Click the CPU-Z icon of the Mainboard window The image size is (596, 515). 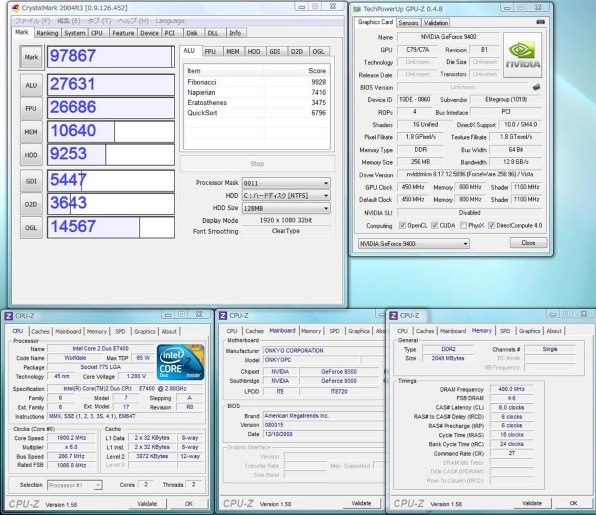[x=223, y=315]
